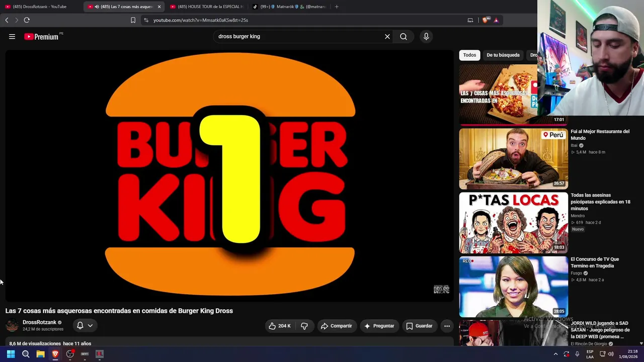Run search with the magnifier button
This screenshot has height=362, width=644.
pyautogui.click(x=404, y=36)
